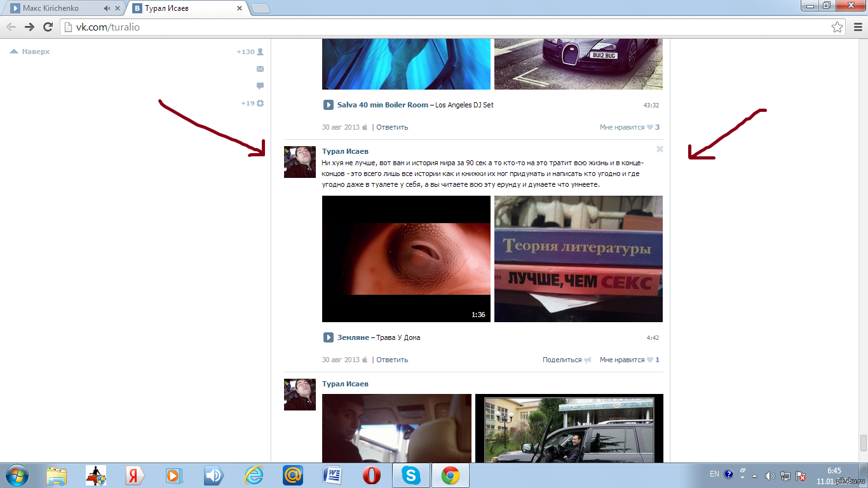Open Windows Media Player taskbar icon
The height and width of the screenshot is (488, 868).
[175, 475]
